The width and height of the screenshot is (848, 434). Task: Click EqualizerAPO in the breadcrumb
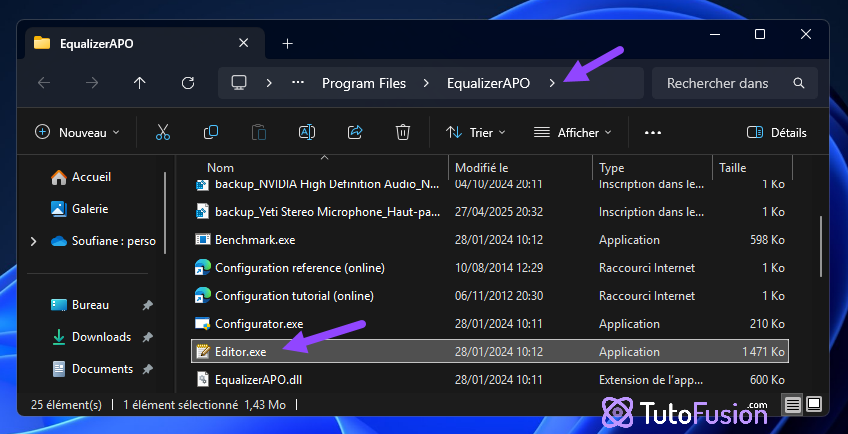[488, 83]
